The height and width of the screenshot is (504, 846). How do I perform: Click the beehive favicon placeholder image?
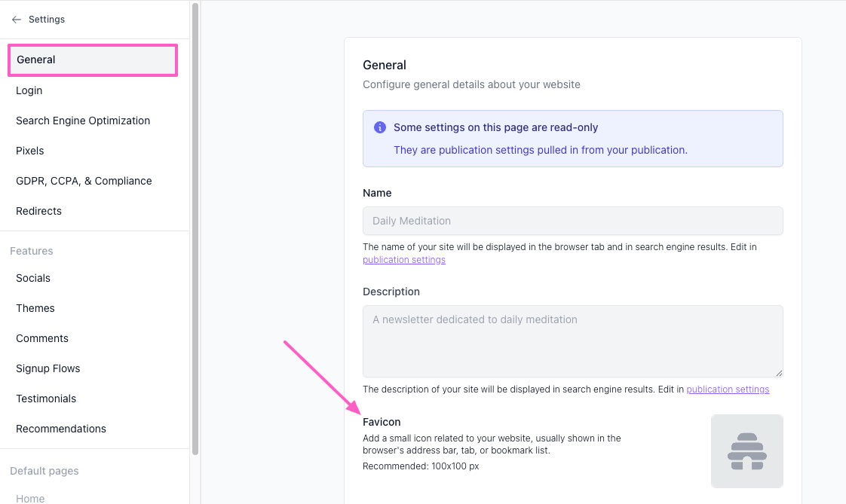[x=746, y=451]
